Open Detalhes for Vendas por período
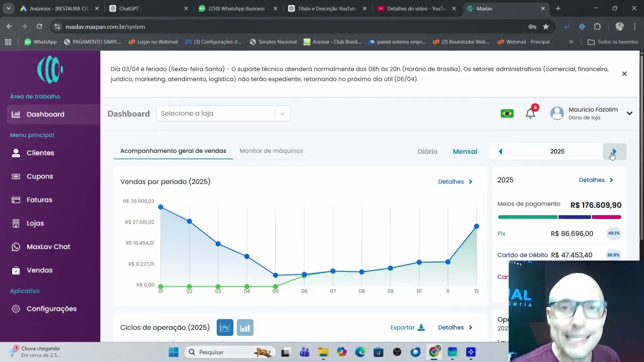The height and width of the screenshot is (362, 644). [455, 182]
